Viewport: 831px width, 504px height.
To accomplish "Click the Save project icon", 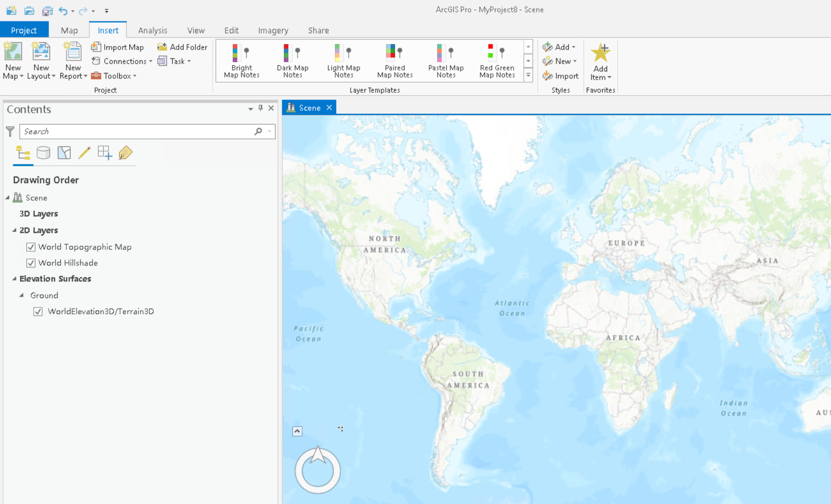I will tap(47, 10).
